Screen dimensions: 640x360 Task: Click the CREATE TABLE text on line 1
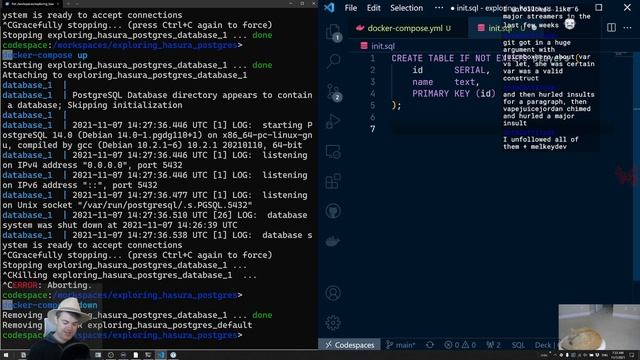(x=422, y=58)
